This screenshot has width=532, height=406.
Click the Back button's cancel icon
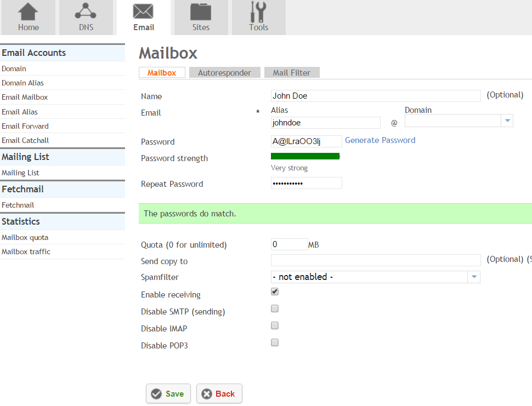(x=207, y=393)
